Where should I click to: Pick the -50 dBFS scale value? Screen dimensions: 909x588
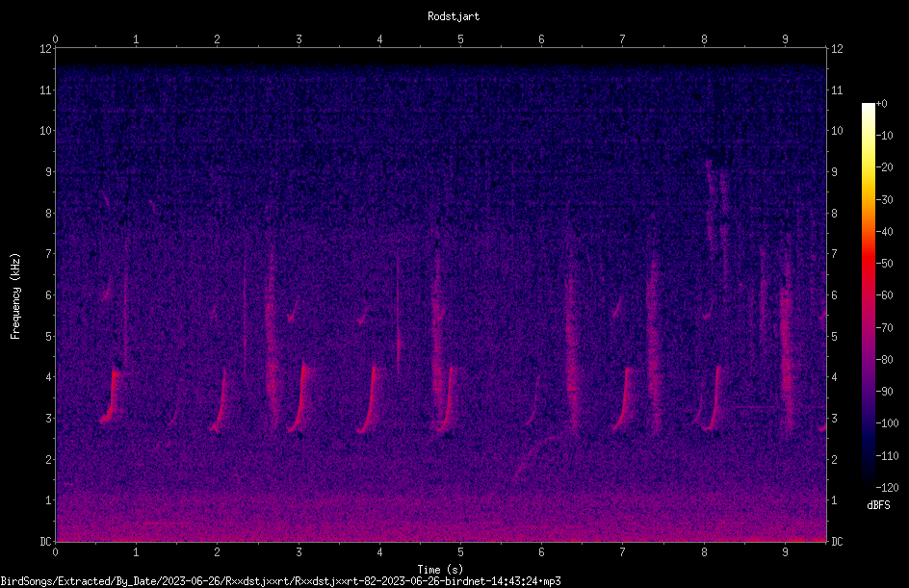[885, 264]
